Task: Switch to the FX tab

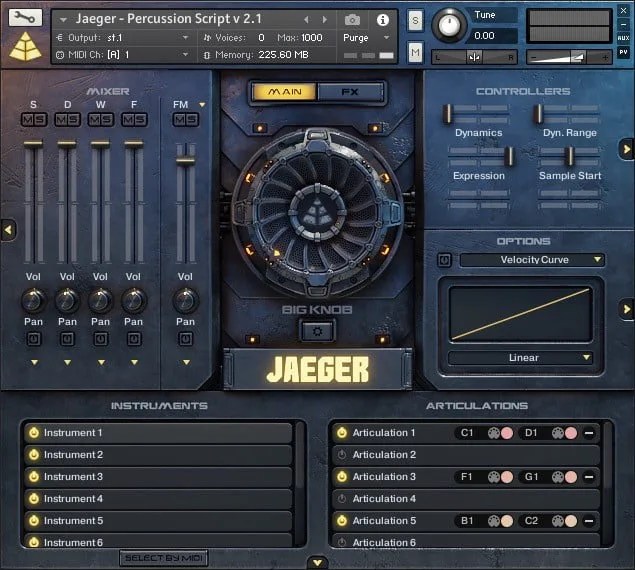Action: [351, 92]
